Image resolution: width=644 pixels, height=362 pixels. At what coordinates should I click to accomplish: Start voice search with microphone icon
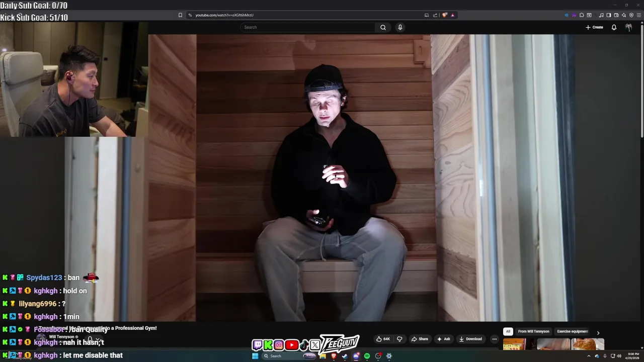(400, 27)
